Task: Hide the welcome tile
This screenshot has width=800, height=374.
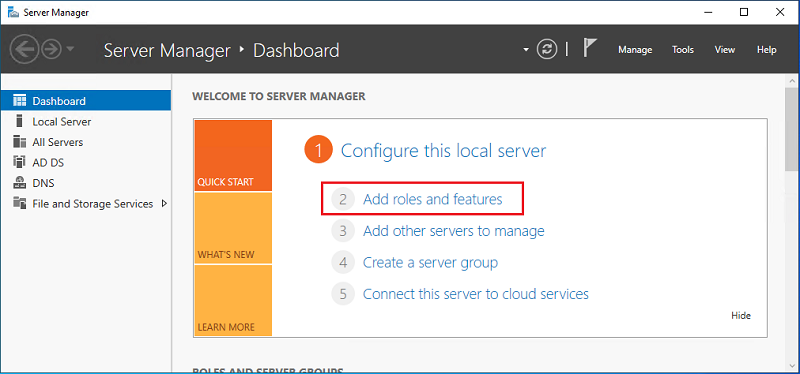Action: tap(741, 315)
